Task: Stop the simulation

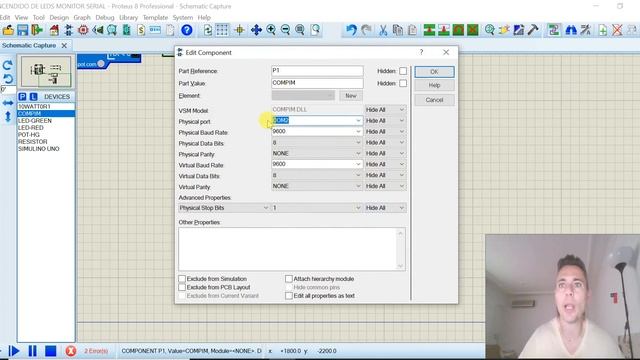Action: tap(51, 351)
